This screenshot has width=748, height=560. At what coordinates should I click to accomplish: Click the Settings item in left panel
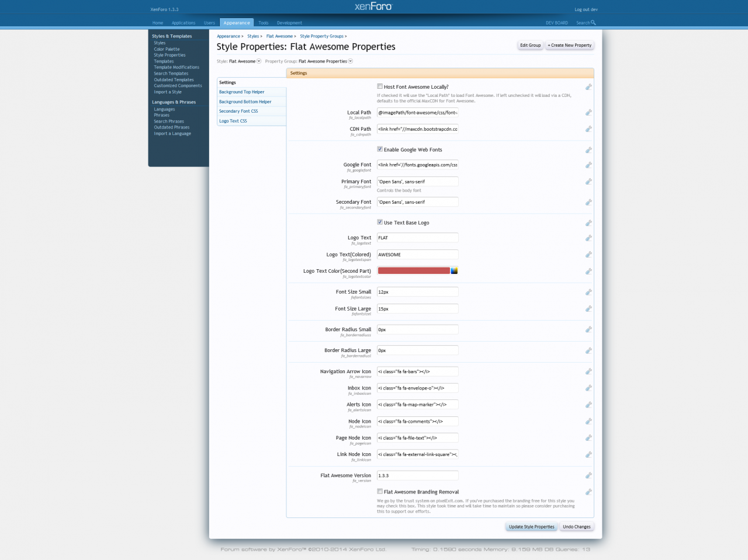click(251, 82)
